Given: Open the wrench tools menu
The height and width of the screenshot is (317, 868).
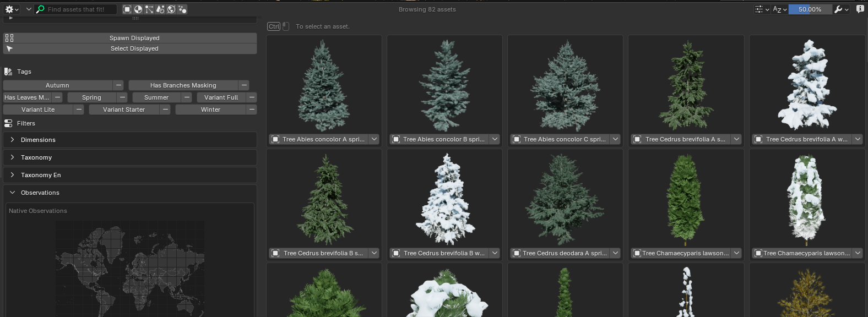Looking at the screenshot, I should point(841,9).
